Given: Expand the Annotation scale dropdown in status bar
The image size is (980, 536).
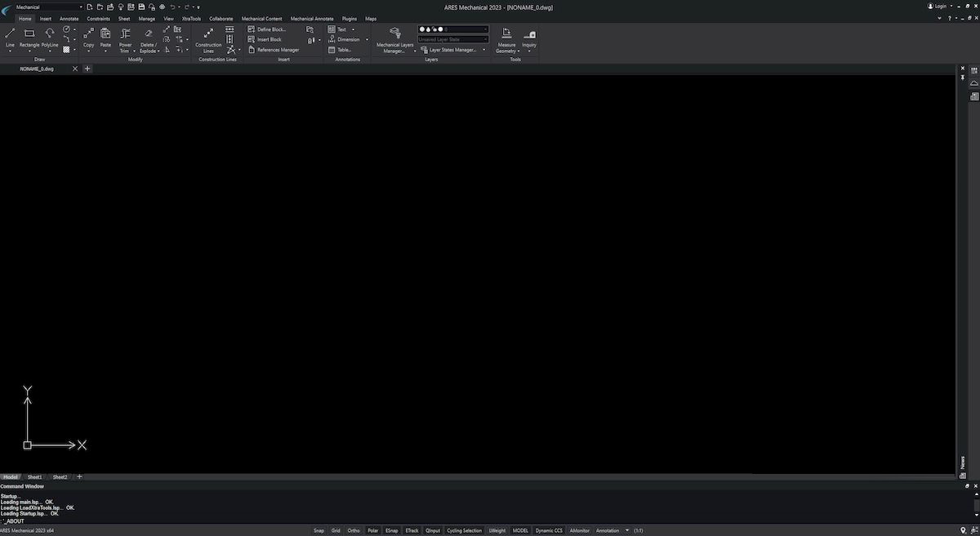Looking at the screenshot, I should click(x=627, y=530).
